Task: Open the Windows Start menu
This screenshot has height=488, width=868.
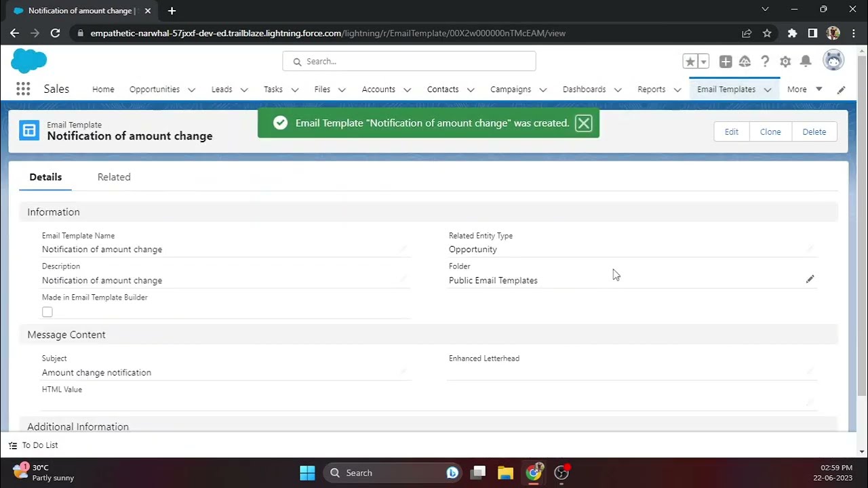Action: (307, 472)
